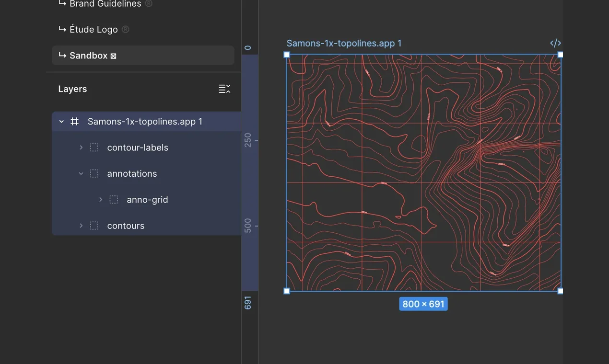Screen dimensions: 609x364
Task: Select the anno-grid layer
Action: tap(147, 199)
